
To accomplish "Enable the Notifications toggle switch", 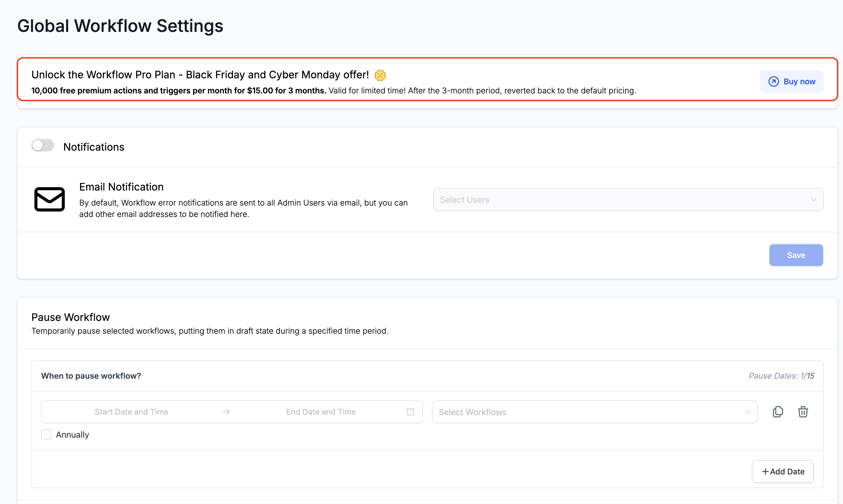I will coord(43,145).
